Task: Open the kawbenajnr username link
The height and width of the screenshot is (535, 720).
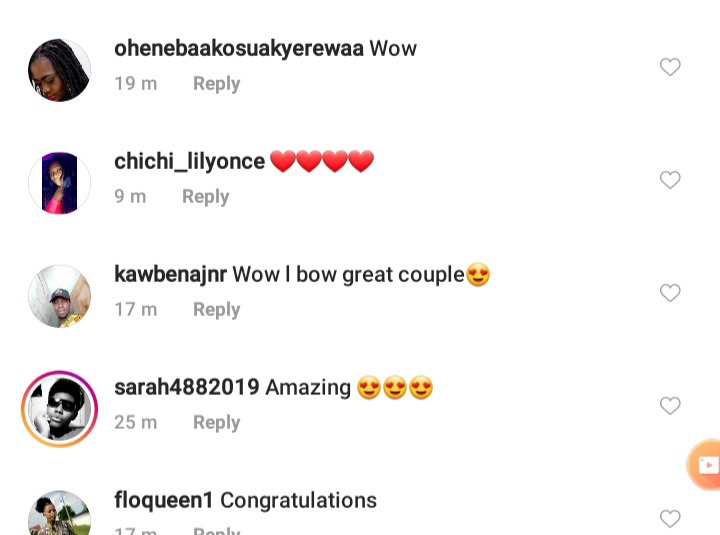Action: point(170,275)
